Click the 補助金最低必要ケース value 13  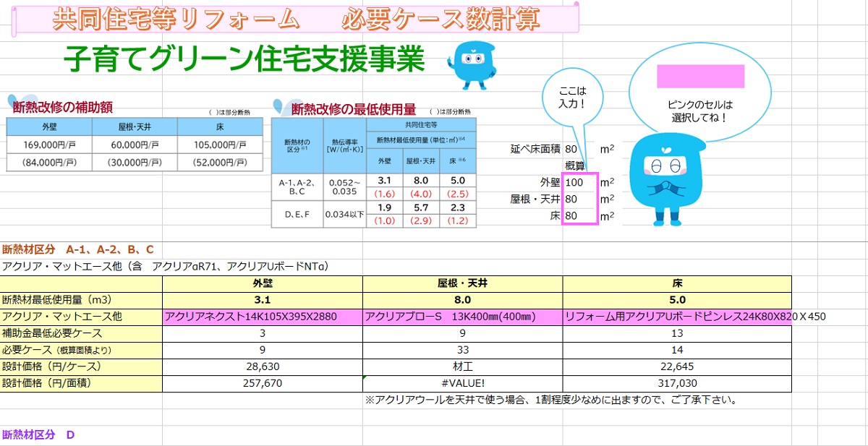point(678,333)
